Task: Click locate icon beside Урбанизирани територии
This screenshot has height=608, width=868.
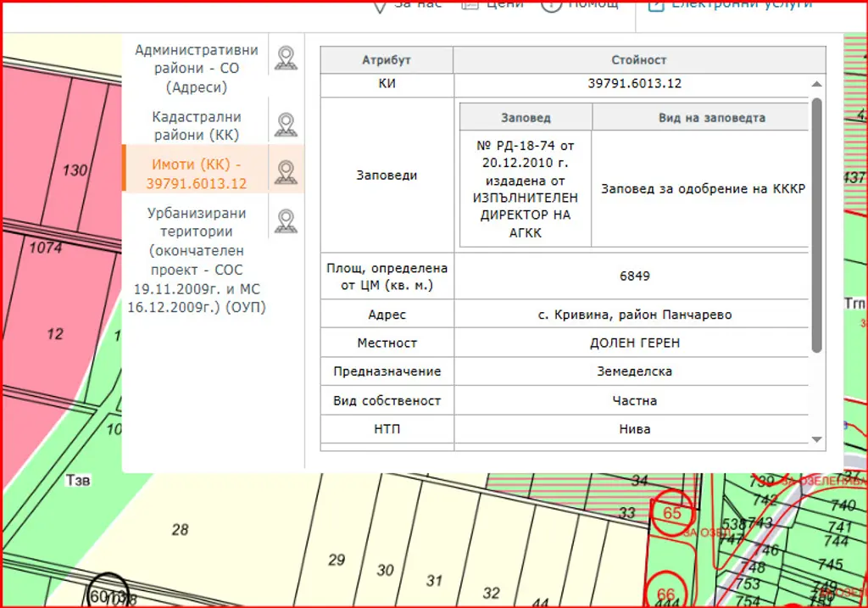Action: 286,221
